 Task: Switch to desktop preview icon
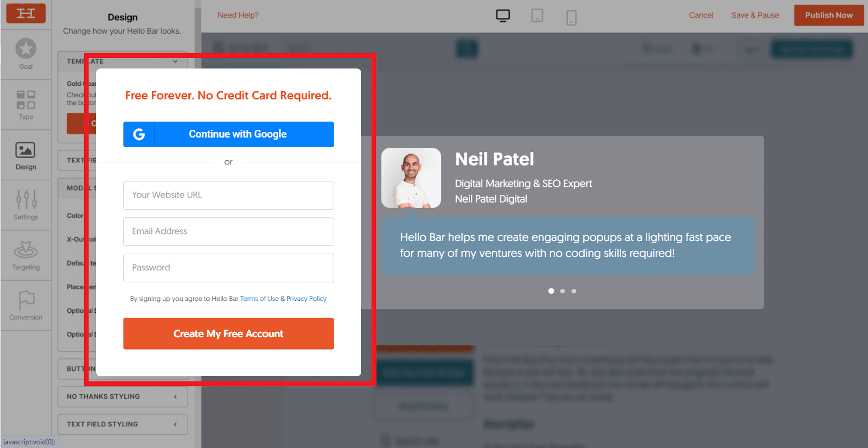pyautogui.click(x=503, y=16)
